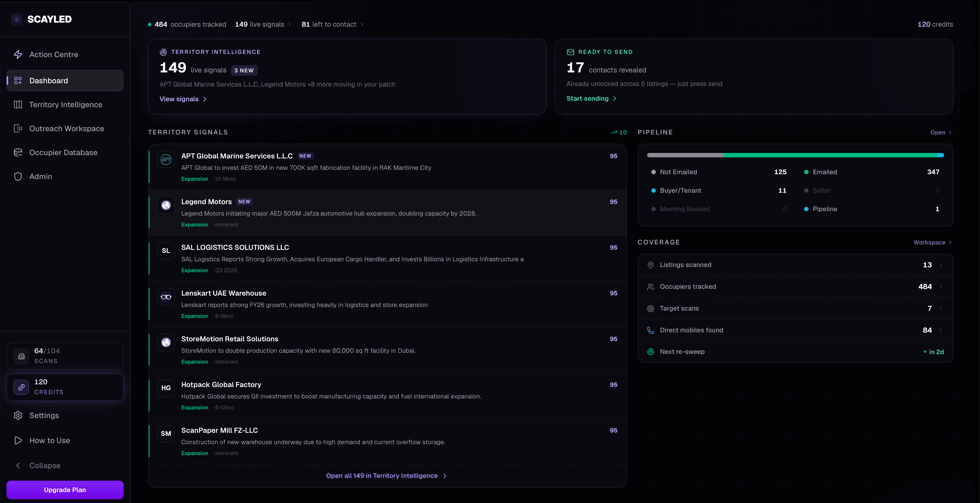The width and height of the screenshot is (980, 503).
Task: Click the Admin shield icon
Action: pos(18,177)
